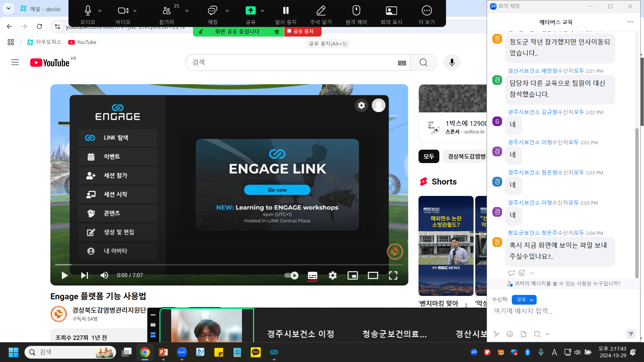Image resolution: width=644 pixels, height=362 pixels.
Task: Reload the Chrome page
Action: (x=39, y=27)
